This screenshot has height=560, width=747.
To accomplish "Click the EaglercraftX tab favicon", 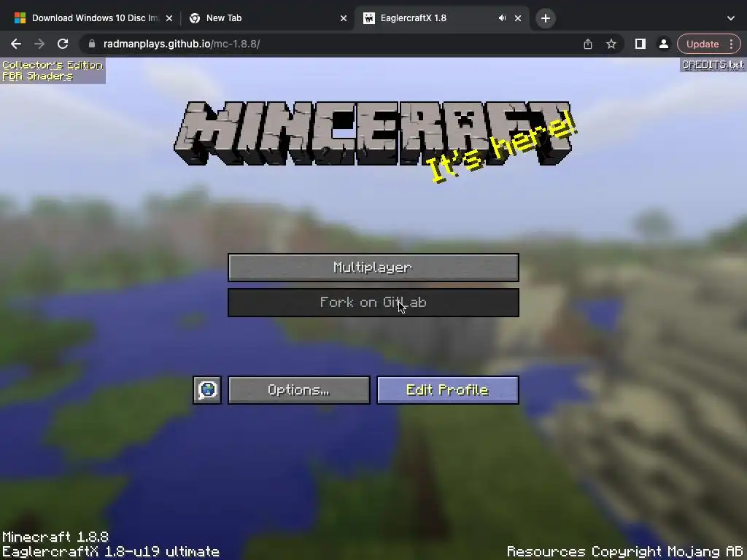I will click(368, 18).
